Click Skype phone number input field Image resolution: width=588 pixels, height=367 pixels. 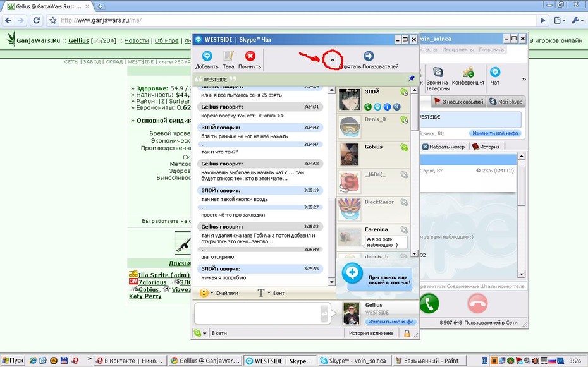pos(474,286)
